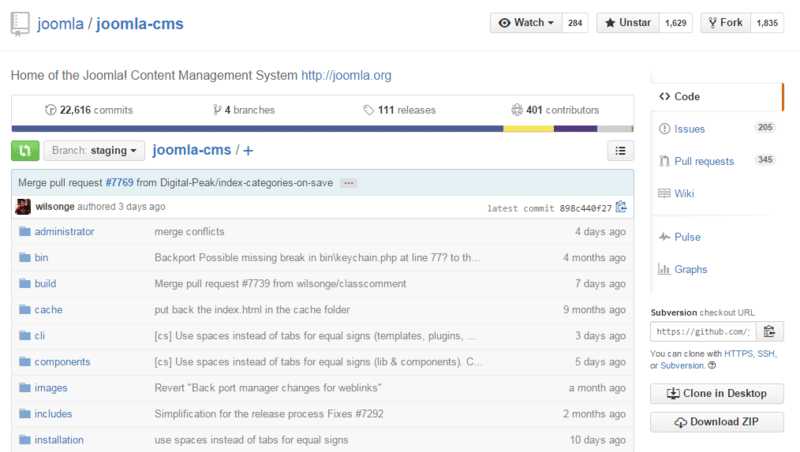Open the Branch: staging dropdown
The width and height of the screenshot is (800, 452).
click(94, 150)
